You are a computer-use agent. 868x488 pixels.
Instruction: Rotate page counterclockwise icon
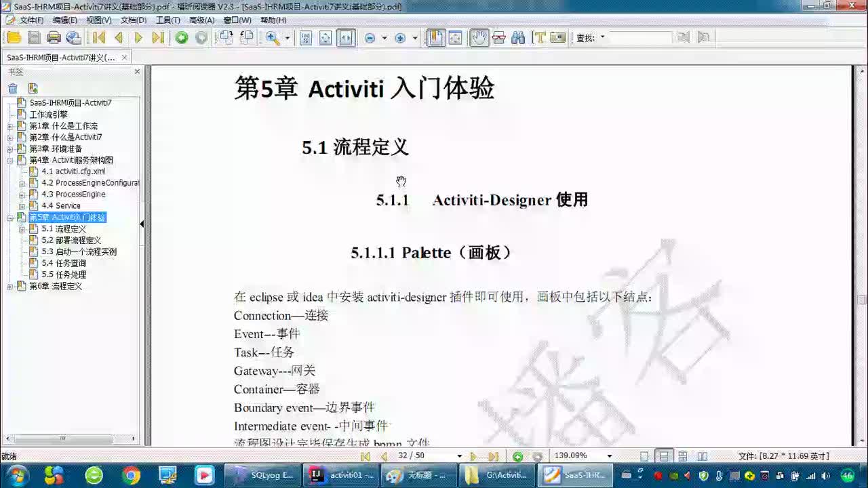(x=246, y=38)
